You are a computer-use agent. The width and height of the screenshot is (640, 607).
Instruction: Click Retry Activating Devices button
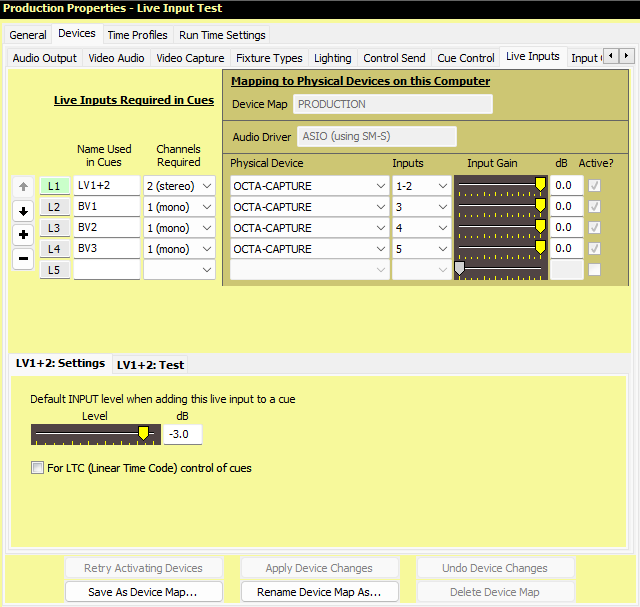(144, 568)
